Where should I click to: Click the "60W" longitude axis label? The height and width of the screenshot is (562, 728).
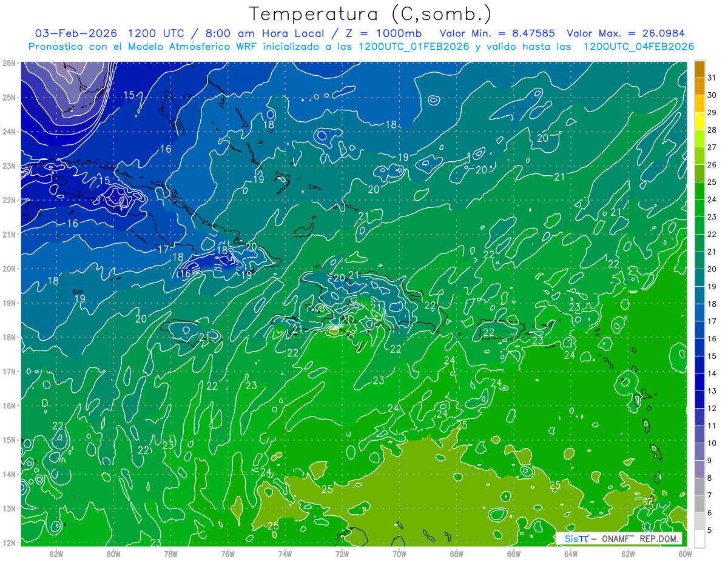point(685,554)
